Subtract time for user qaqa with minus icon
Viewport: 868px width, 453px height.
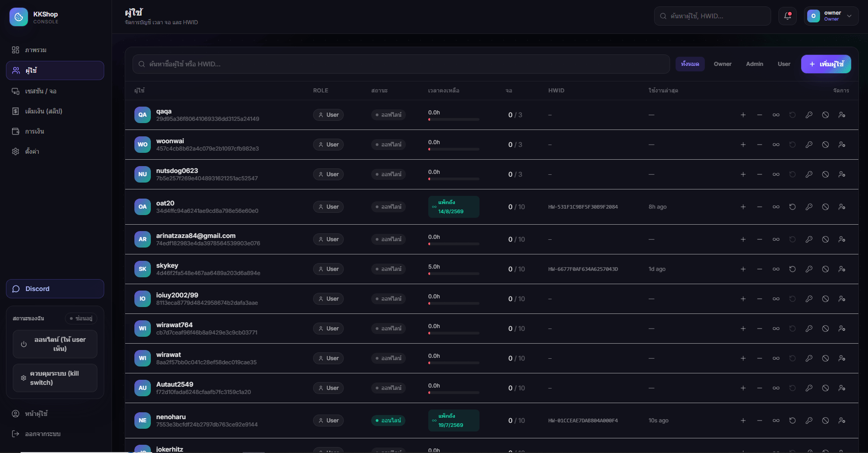[760, 115]
